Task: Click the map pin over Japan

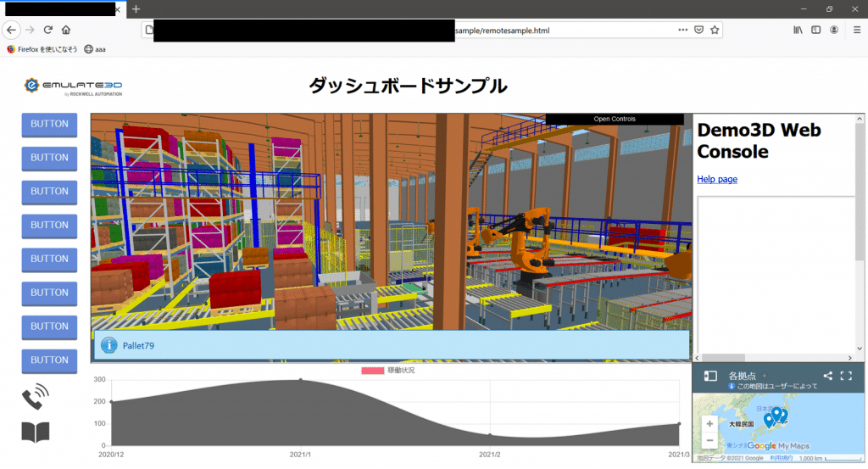Action: coord(776,413)
